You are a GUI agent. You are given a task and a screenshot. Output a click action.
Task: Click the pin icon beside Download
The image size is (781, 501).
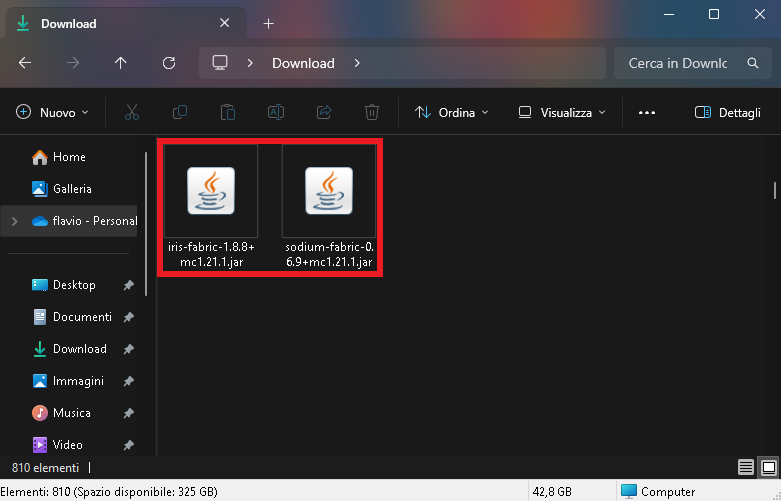point(129,349)
